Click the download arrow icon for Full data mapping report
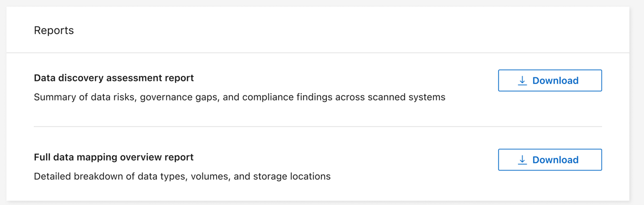The width and height of the screenshot is (644, 205). [x=522, y=160]
